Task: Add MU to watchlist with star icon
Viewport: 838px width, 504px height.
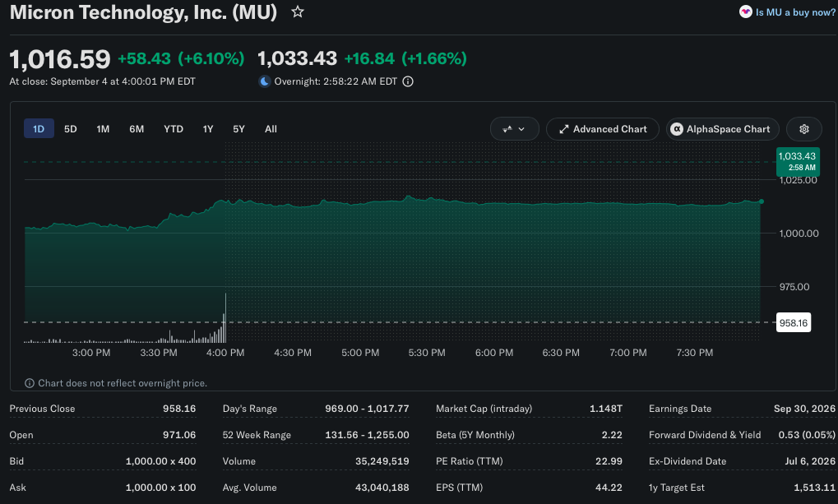Action: [x=298, y=12]
